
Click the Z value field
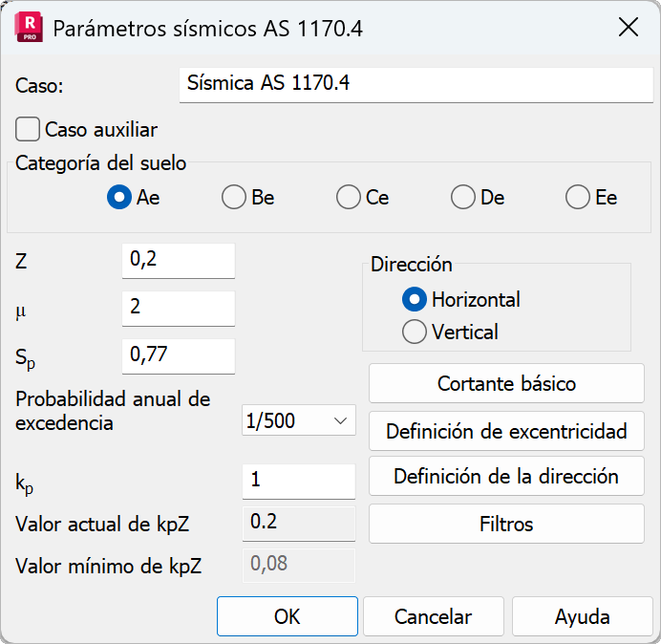click(x=179, y=260)
